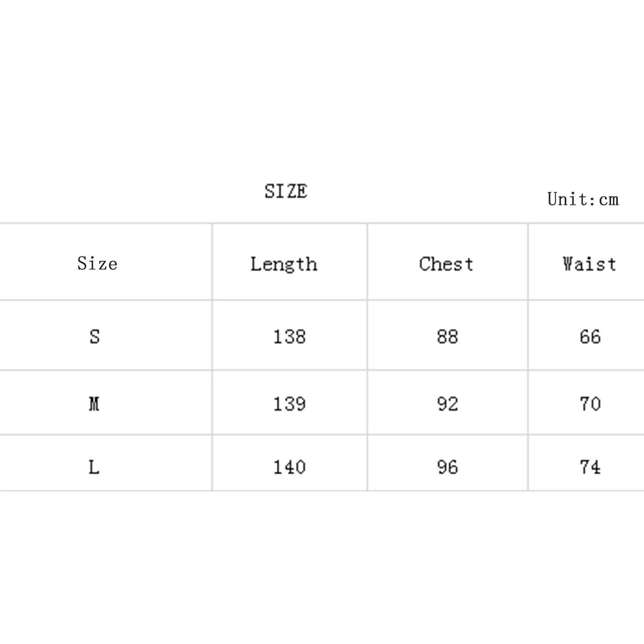Click the 96 chest value
This screenshot has width=644, height=644.
pyautogui.click(x=447, y=467)
